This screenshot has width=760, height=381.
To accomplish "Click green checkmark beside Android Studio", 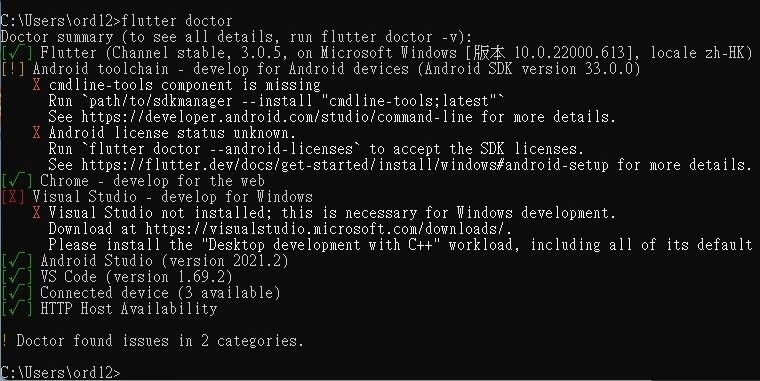I will 16,260.
